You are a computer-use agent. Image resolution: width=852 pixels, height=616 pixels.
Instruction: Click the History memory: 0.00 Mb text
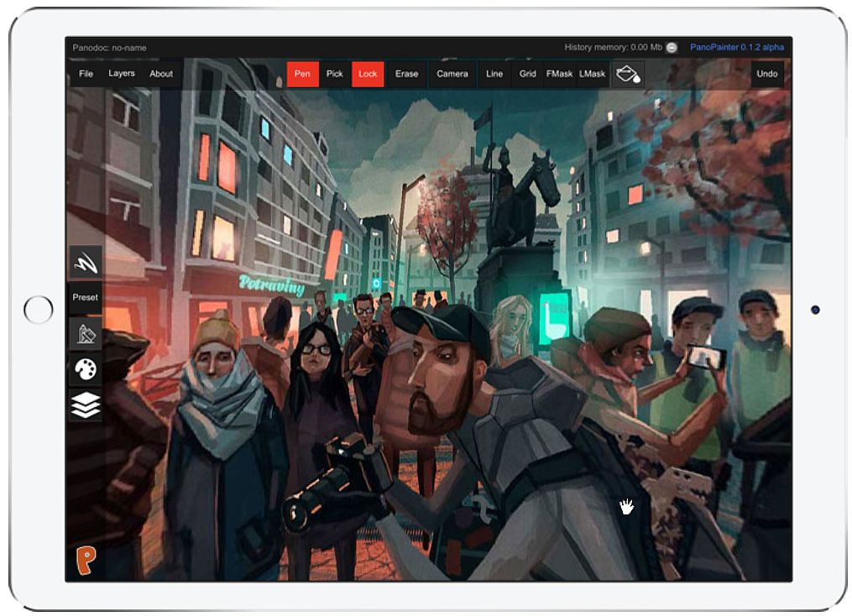point(613,47)
